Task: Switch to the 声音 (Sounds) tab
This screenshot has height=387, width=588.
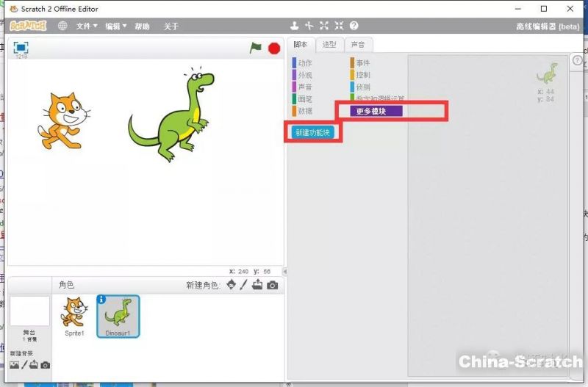Action: (357, 45)
